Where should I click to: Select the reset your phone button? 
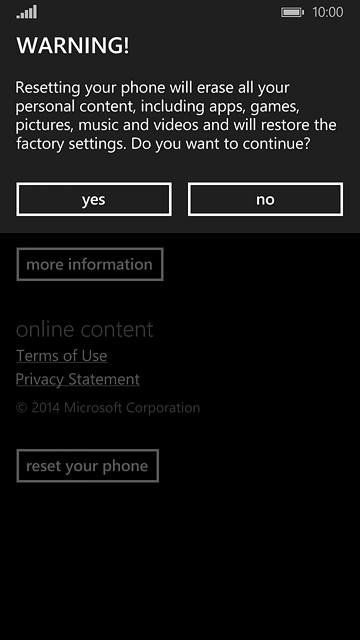(x=87, y=466)
